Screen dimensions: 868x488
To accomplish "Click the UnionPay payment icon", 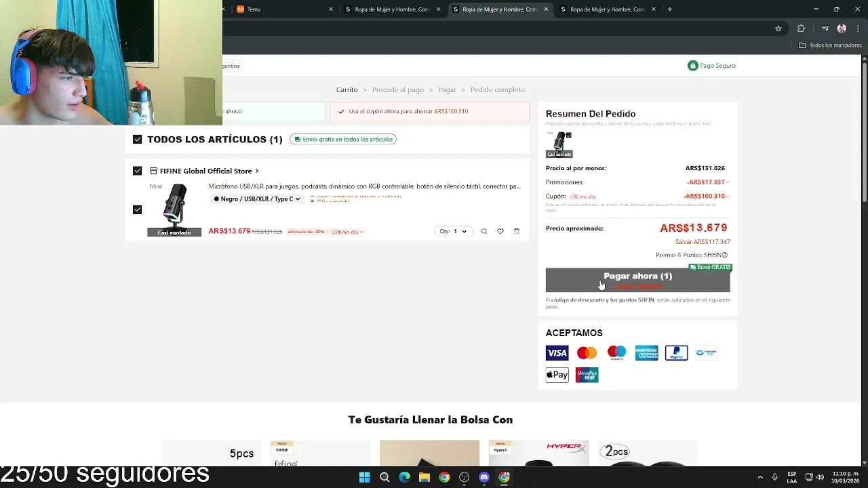I will [x=587, y=375].
